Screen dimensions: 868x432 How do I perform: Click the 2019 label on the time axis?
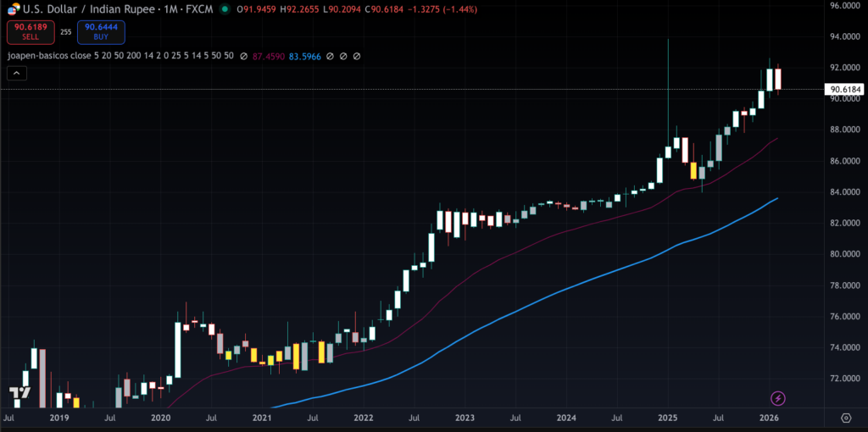tap(58, 418)
